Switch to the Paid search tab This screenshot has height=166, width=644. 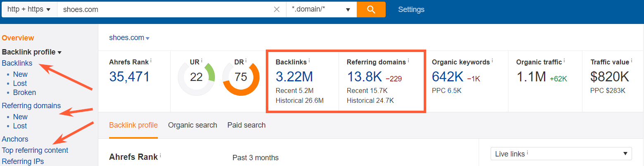(246, 125)
